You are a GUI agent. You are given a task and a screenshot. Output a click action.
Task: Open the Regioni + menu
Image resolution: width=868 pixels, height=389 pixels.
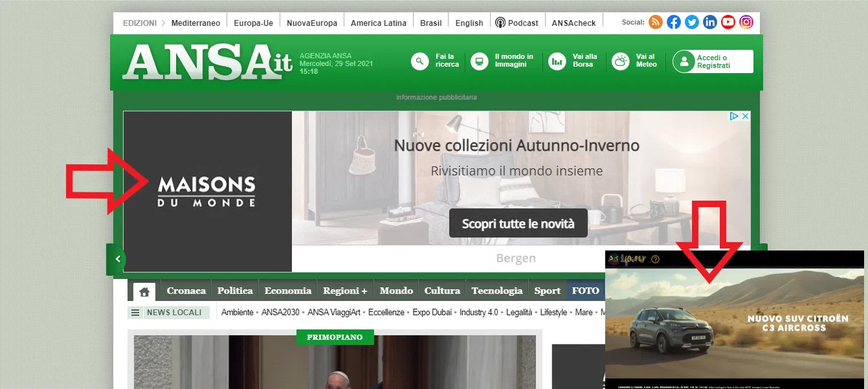(x=345, y=291)
